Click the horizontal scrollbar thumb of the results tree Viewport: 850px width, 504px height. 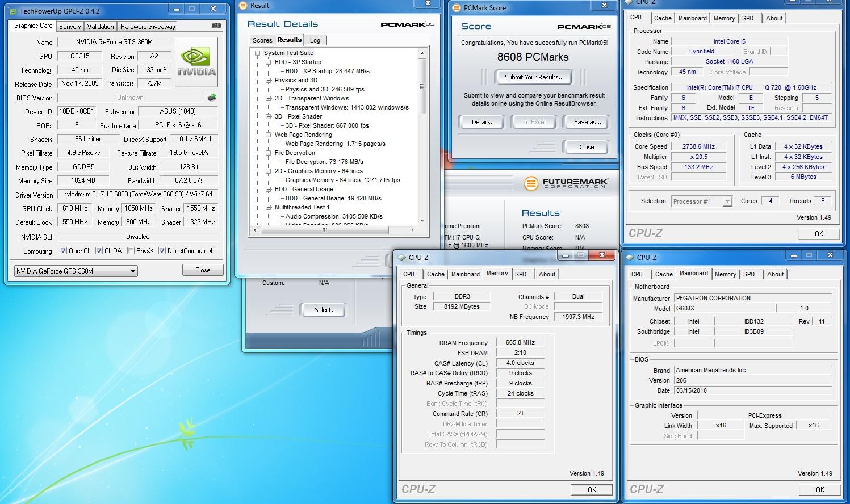pos(324,230)
